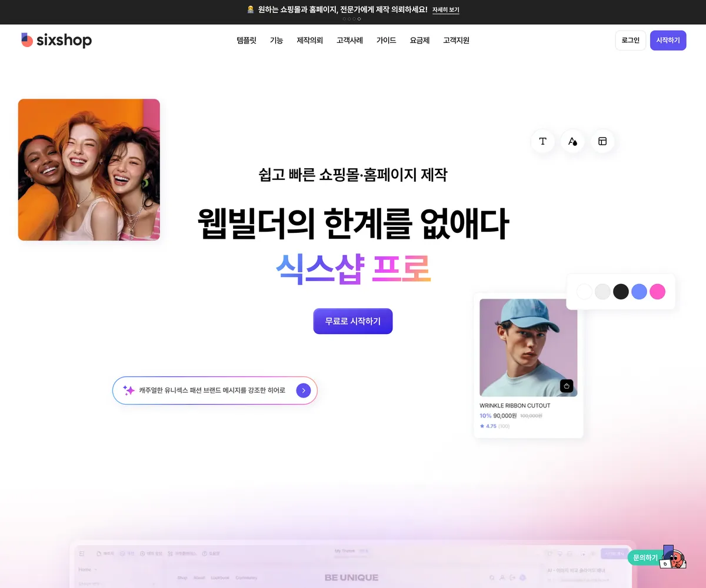Pick the white color swatch
706x588 pixels.
585,292
